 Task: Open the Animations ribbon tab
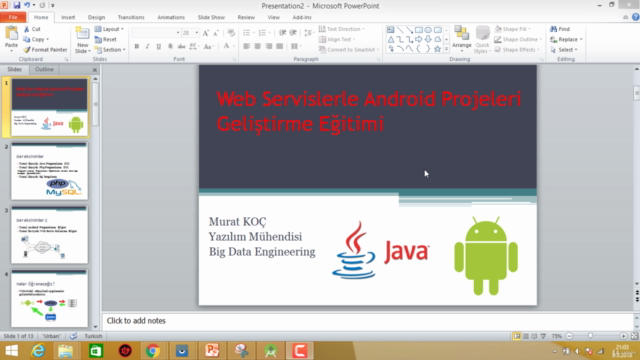pos(171,17)
